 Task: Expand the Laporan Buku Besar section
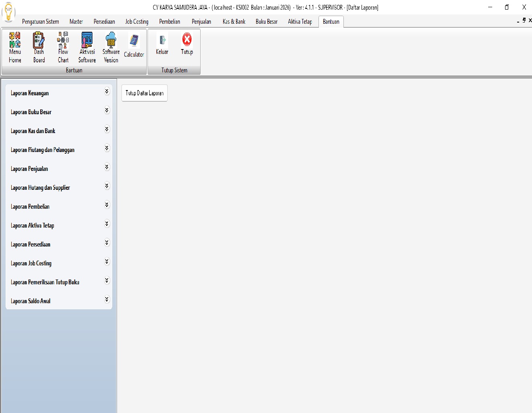coord(107,110)
